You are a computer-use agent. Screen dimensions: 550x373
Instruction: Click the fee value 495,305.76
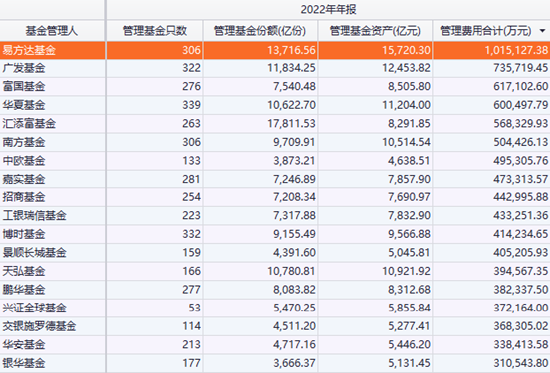coord(521,161)
